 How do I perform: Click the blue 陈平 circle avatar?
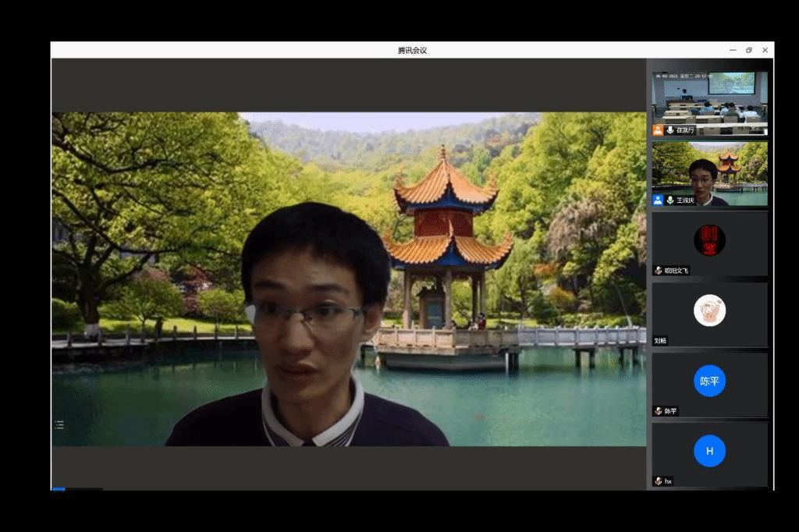[x=709, y=381]
